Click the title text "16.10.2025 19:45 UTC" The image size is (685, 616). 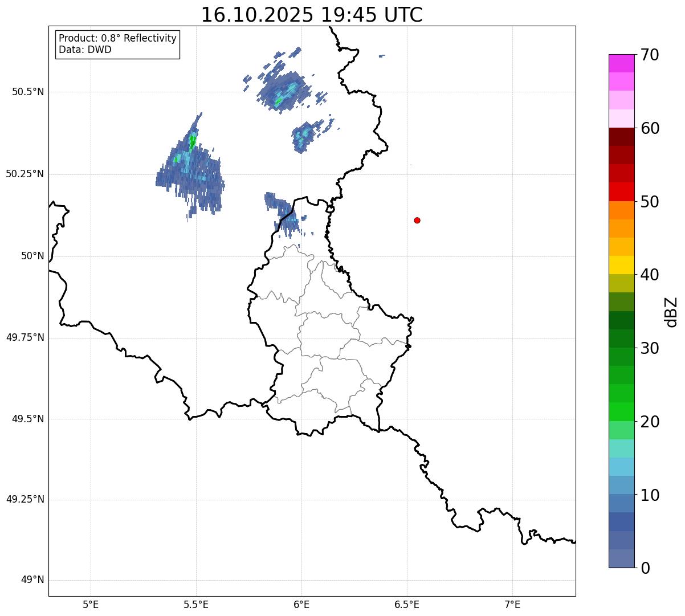pos(312,15)
